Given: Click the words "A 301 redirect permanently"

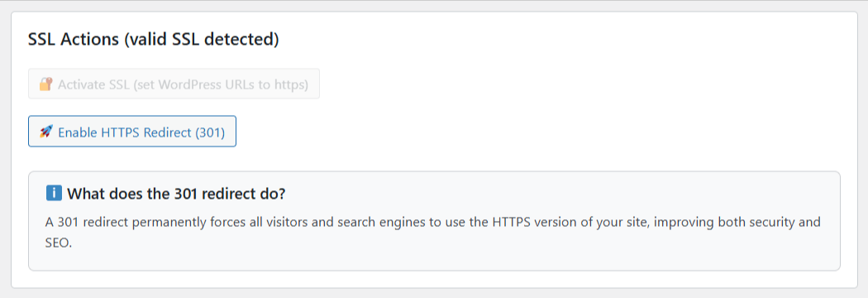Looking at the screenshot, I should point(116,223).
